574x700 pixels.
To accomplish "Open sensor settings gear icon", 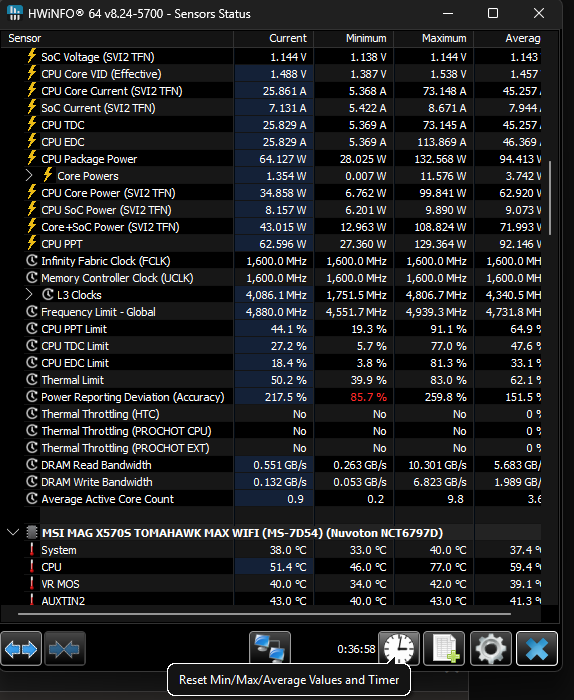I will pos(491,648).
